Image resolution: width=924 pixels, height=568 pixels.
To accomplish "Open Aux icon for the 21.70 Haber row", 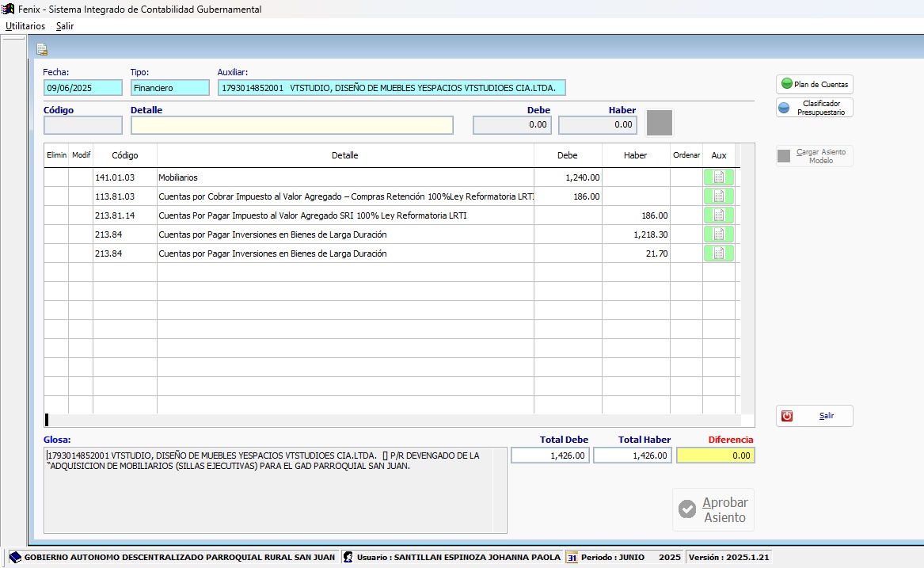I will (x=718, y=254).
